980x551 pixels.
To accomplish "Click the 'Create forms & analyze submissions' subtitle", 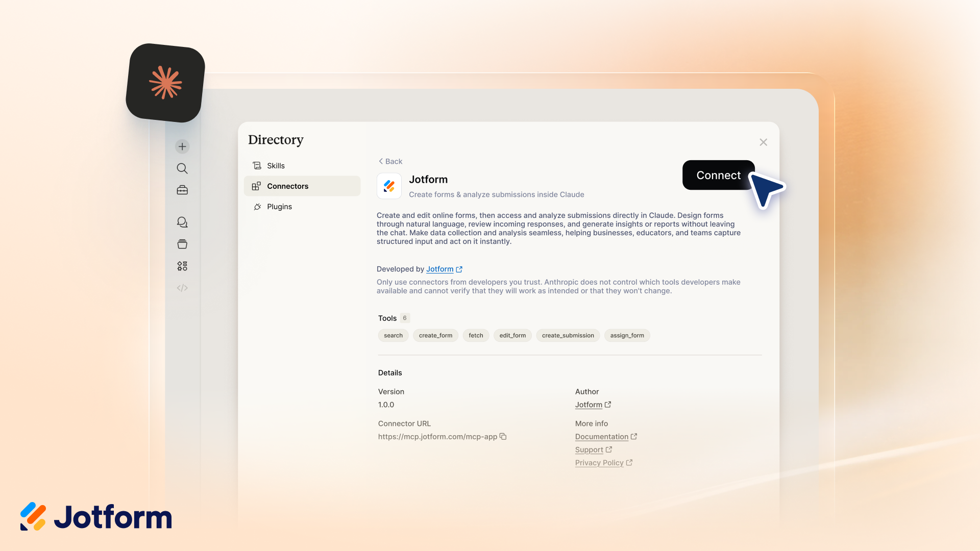I will (497, 194).
